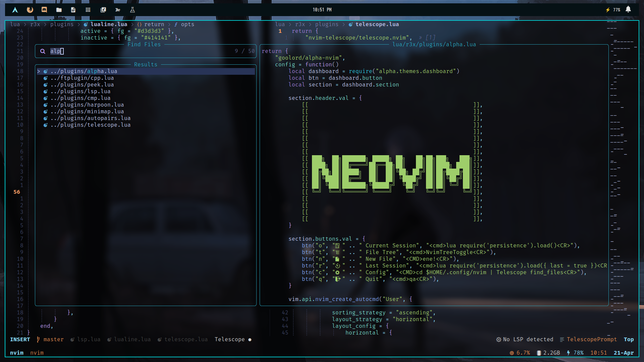
Task: Switch to the lualine.lua buffer tab
Action: (132, 340)
